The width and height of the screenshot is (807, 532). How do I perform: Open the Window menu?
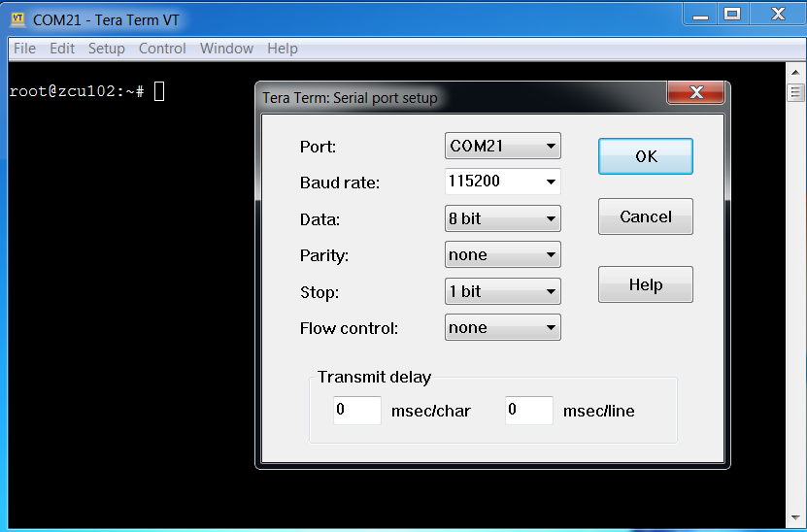click(x=226, y=49)
